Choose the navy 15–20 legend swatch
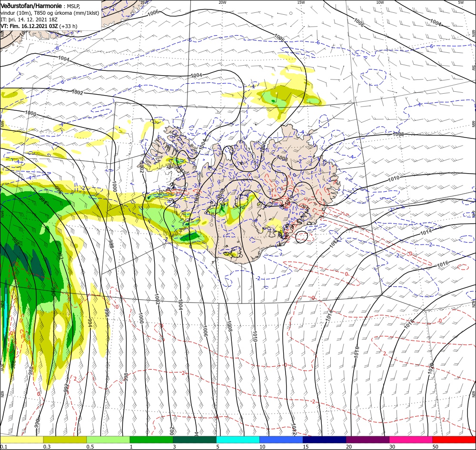The image size is (476, 450). coord(325,440)
